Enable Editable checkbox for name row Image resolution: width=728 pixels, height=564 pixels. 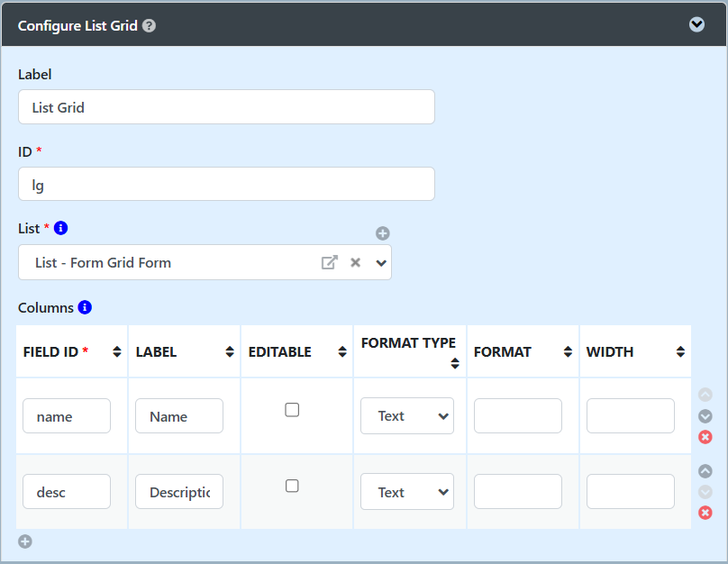292,410
